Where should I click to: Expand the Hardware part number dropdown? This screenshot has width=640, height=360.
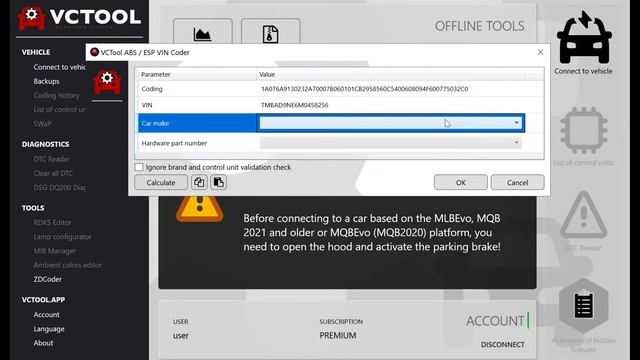(391, 143)
